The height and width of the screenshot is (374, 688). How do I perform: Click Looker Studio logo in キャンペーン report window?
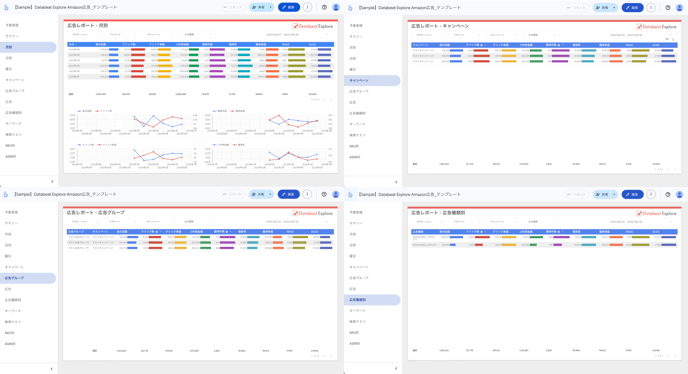pyautogui.click(x=350, y=7)
